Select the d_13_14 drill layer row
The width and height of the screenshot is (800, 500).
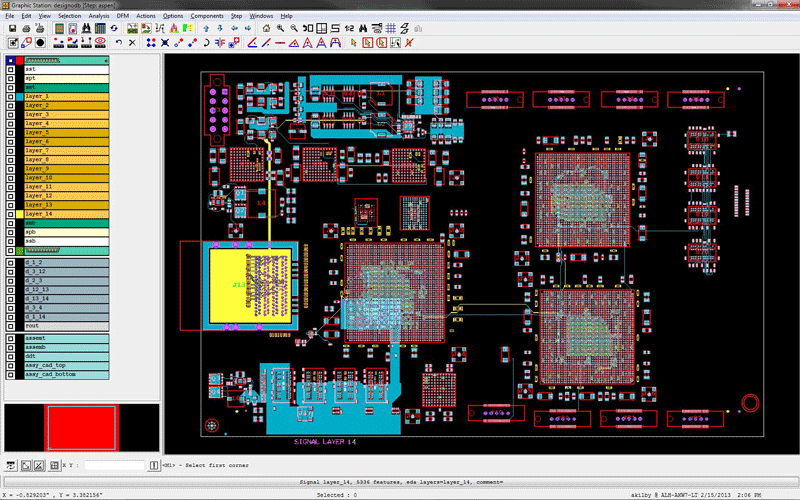(66, 299)
